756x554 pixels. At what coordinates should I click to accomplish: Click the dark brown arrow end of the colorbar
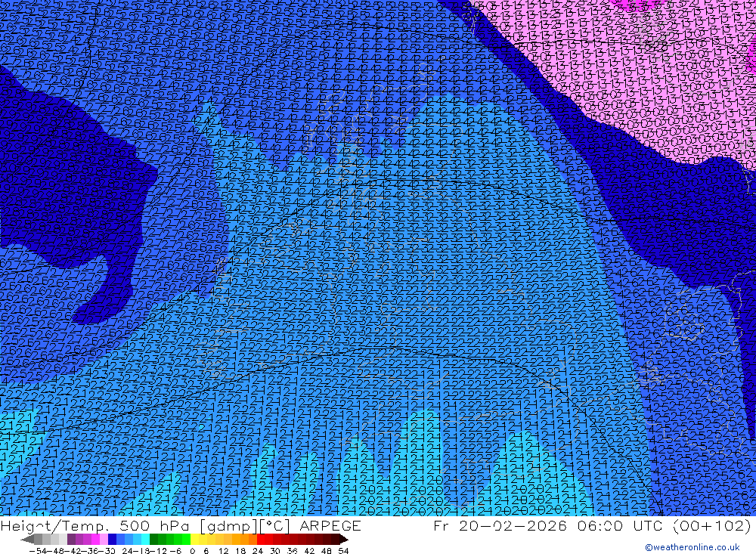tap(344, 539)
